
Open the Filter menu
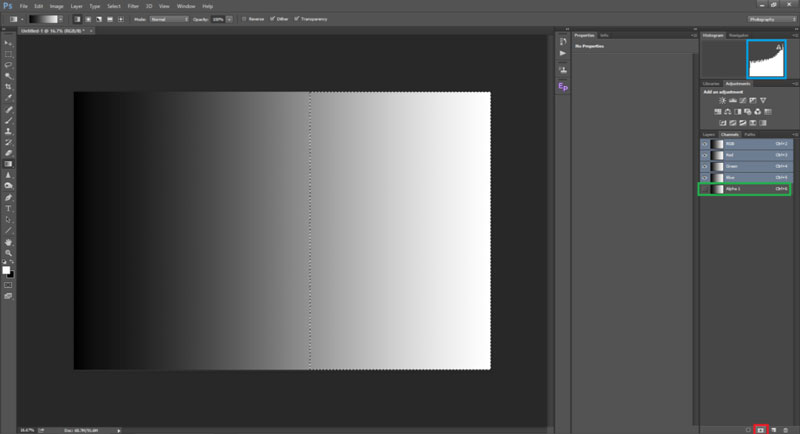[x=133, y=6]
